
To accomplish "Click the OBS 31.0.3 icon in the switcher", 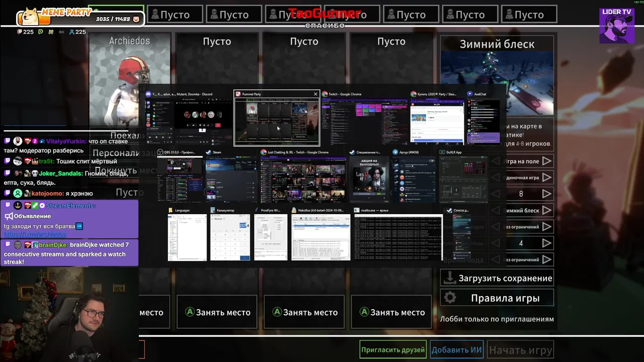I will pos(160,152).
